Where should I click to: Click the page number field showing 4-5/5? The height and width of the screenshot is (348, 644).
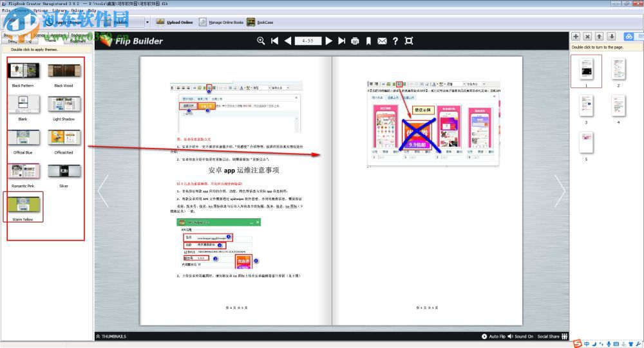[308, 41]
